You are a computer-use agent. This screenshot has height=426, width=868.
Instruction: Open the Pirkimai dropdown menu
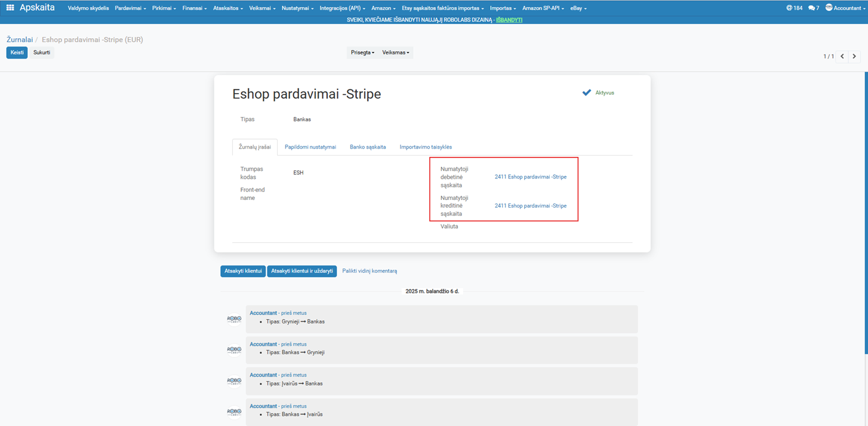[x=164, y=8]
